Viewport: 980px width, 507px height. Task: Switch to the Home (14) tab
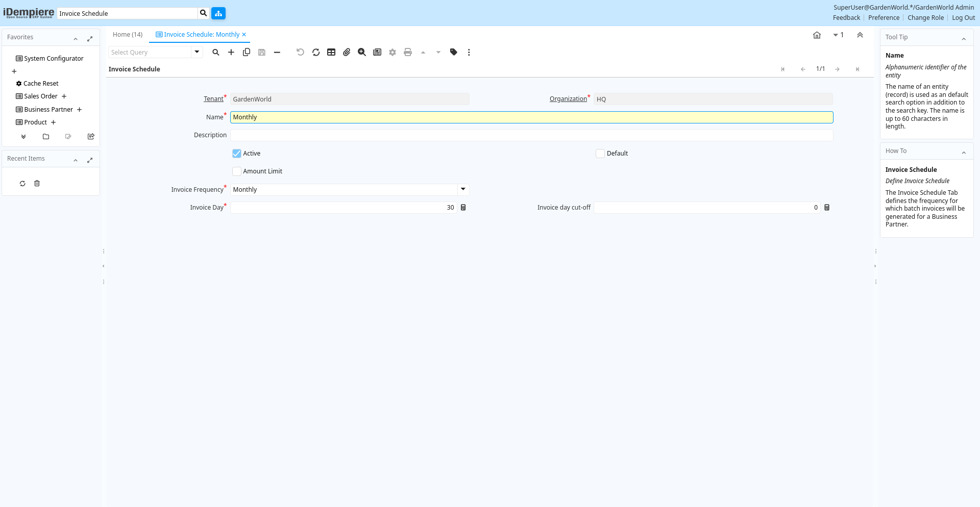pos(128,35)
